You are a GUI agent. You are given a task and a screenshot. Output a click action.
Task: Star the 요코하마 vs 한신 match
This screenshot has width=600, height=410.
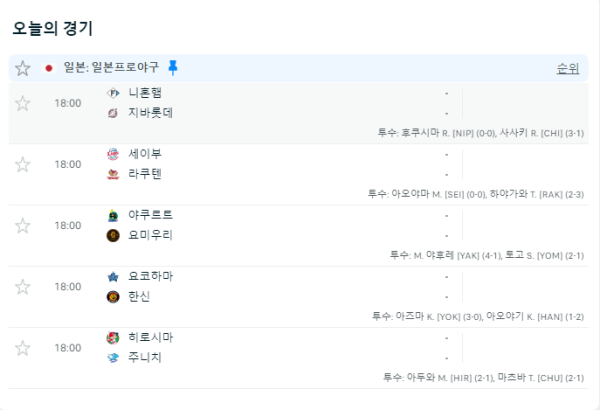(x=23, y=287)
